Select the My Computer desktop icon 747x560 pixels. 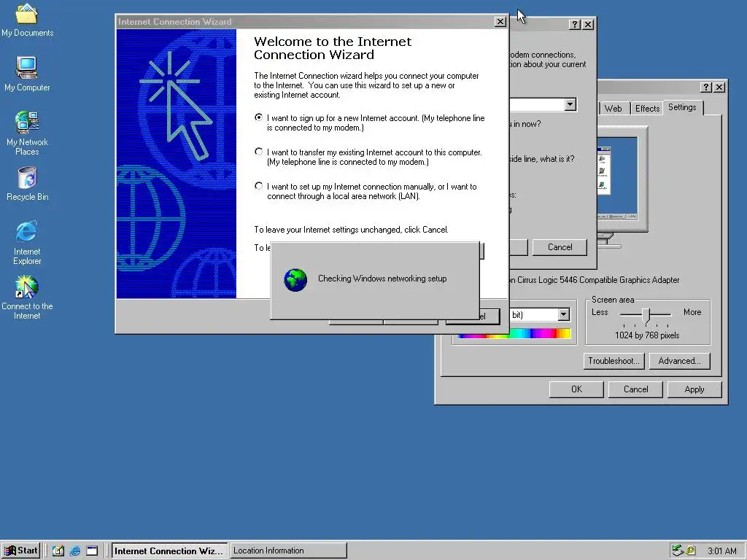click(27, 74)
